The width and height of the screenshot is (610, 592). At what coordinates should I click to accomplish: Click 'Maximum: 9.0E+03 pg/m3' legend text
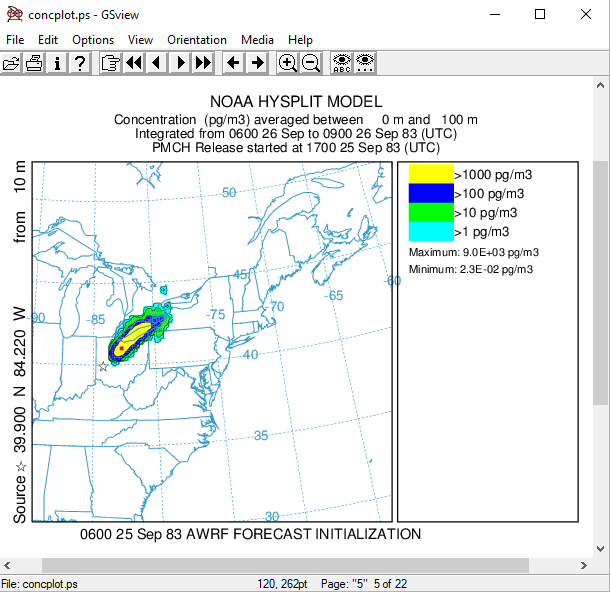[473, 252]
